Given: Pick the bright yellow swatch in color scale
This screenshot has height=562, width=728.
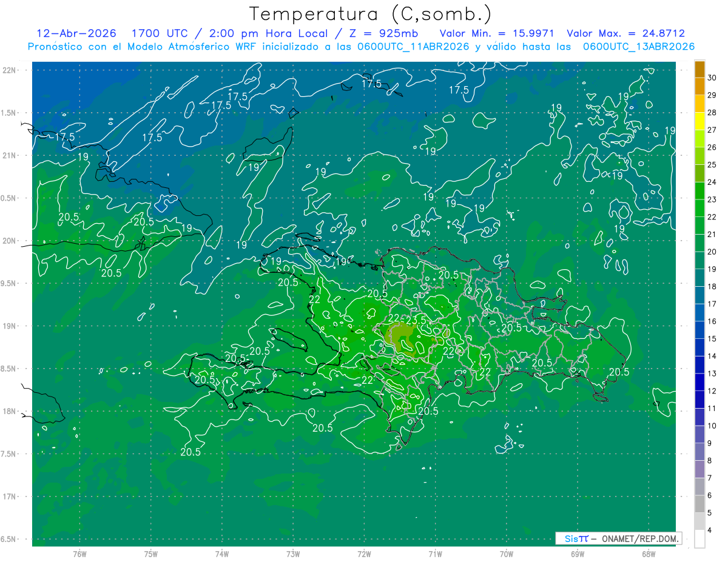Looking at the screenshot, I should pyautogui.click(x=699, y=121).
